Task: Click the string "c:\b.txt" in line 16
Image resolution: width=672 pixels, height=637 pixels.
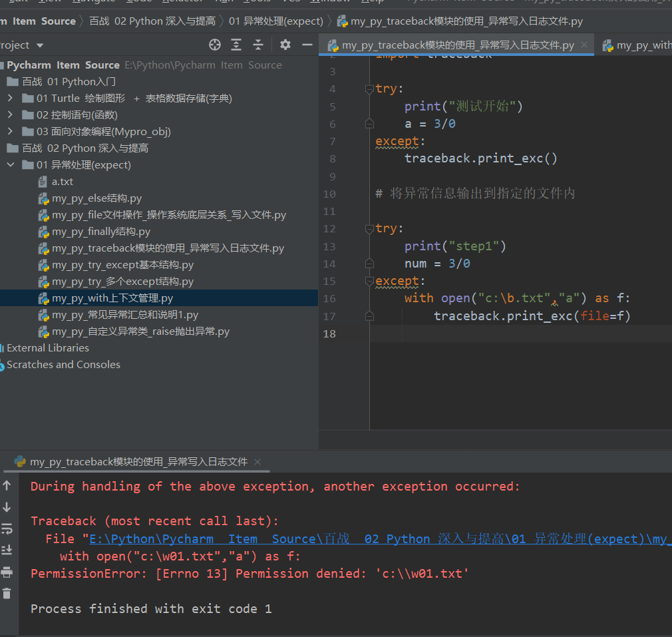Action: 514,298
